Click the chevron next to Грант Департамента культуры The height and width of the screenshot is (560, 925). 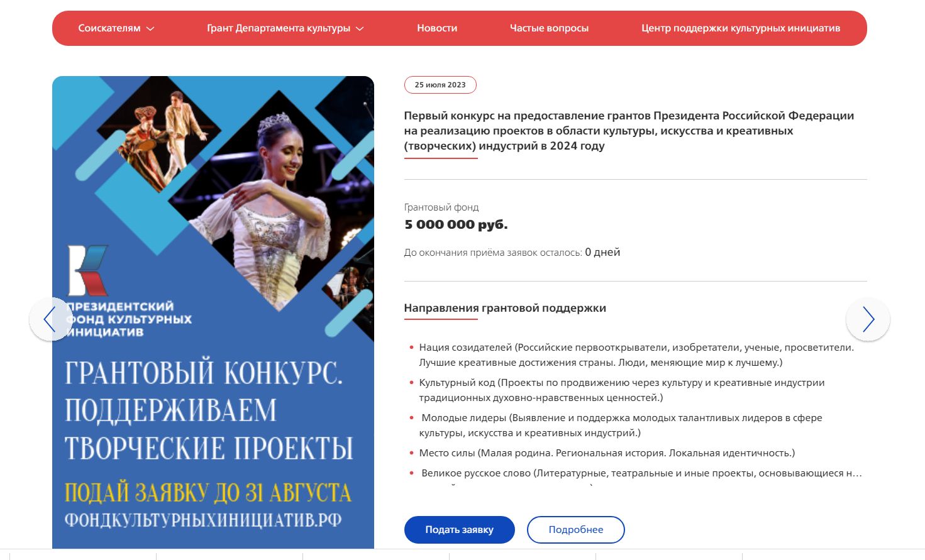(x=360, y=29)
